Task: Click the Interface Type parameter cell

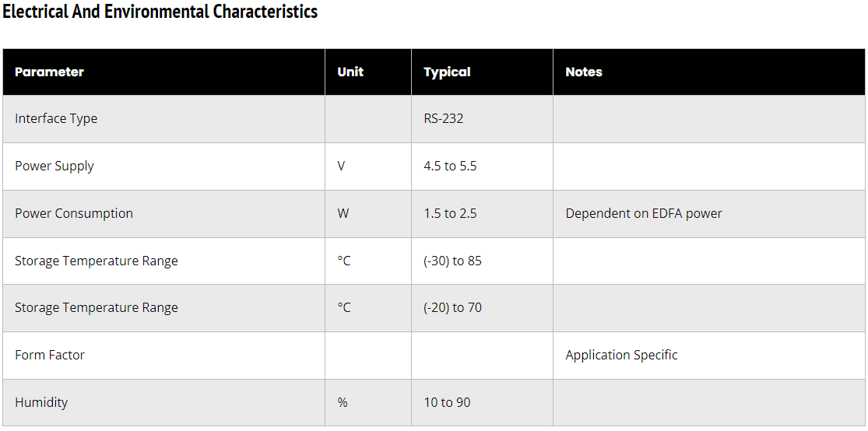Action: 56,118
